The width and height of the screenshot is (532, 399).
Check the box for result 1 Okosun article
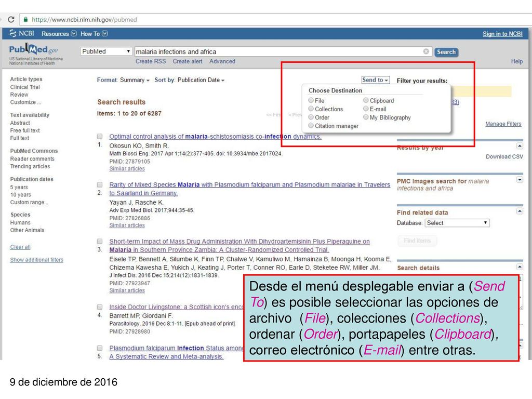click(100, 137)
